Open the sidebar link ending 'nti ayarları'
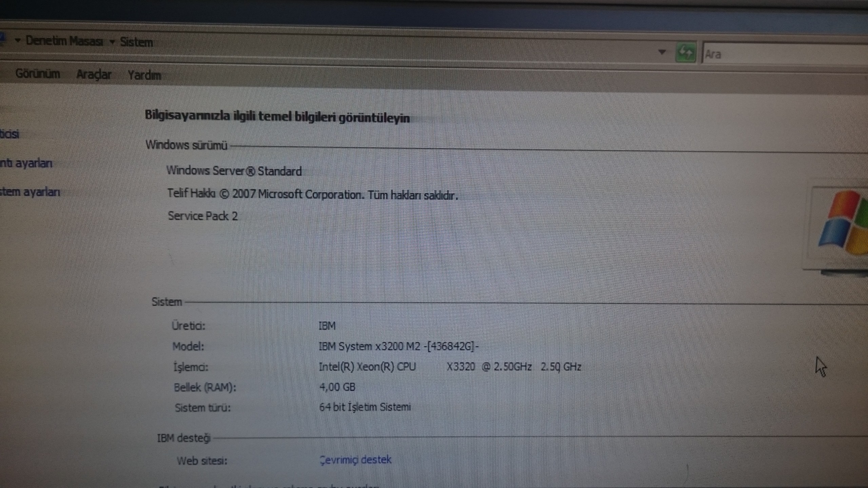 click(26, 163)
